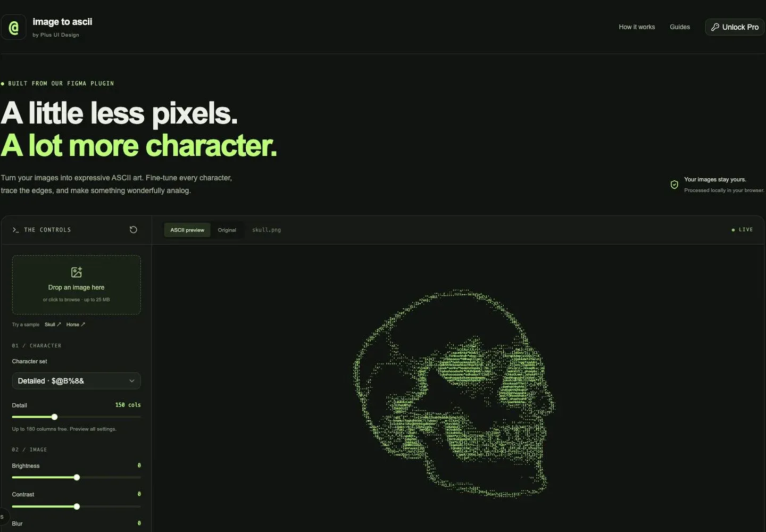Click the key icon in Unlock Pro
Viewport: 766px width, 532px height.
pyautogui.click(x=715, y=27)
